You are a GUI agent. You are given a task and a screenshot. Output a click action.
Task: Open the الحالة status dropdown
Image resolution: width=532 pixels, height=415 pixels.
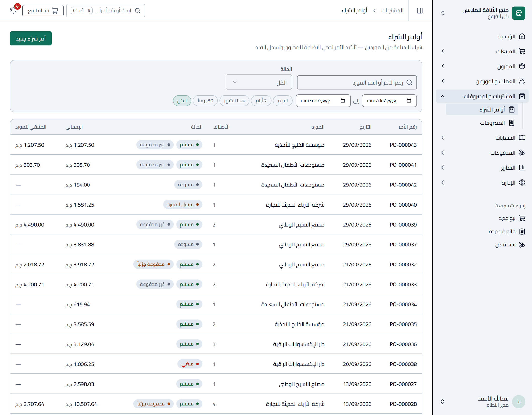[x=259, y=82]
